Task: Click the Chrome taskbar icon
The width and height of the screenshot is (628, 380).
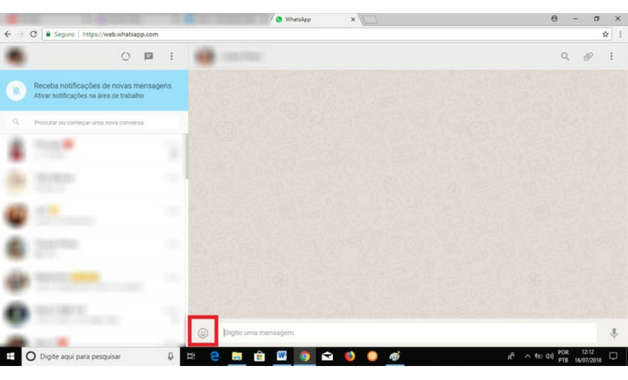Action: pos(304,356)
